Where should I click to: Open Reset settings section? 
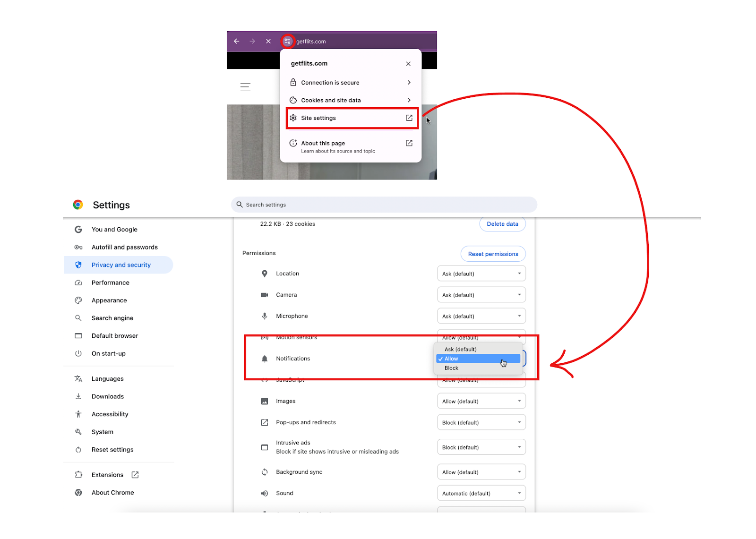118,450
